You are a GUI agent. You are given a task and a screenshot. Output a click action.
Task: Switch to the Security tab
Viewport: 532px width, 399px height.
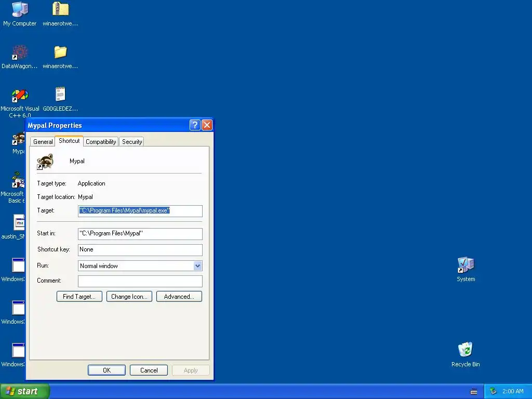click(x=132, y=142)
